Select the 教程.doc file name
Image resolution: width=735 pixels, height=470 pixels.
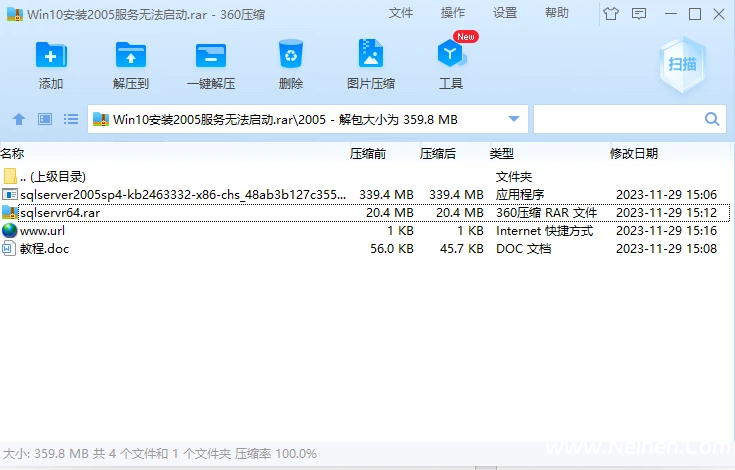[x=45, y=249]
